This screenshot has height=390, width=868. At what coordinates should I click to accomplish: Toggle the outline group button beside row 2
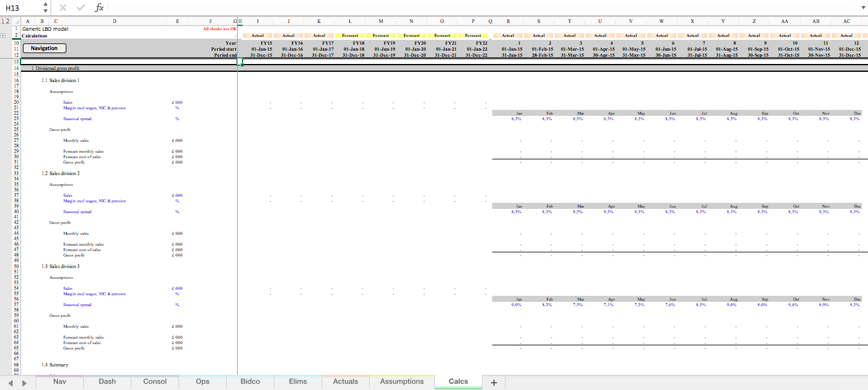(4, 35)
